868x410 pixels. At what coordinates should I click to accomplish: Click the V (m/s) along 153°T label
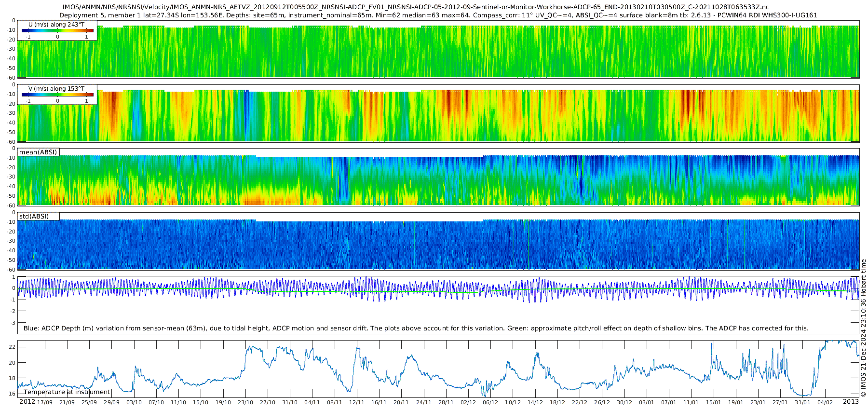[x=56, y=89]
